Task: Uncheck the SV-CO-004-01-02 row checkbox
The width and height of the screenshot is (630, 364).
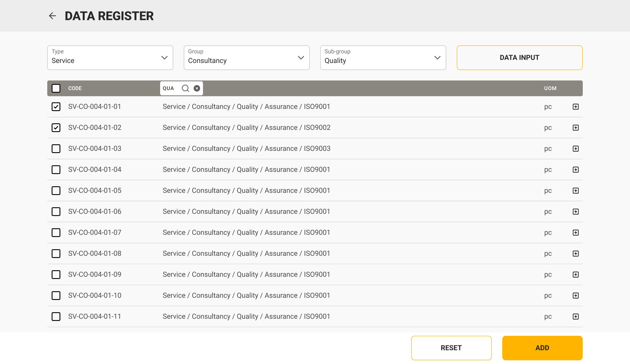Action: point(56,128)
